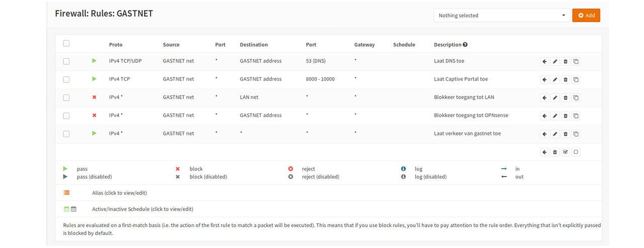The width and height of the screenshot is (644, 248).
Task: Click the Add rule button
Action: (x=586, y=16)
